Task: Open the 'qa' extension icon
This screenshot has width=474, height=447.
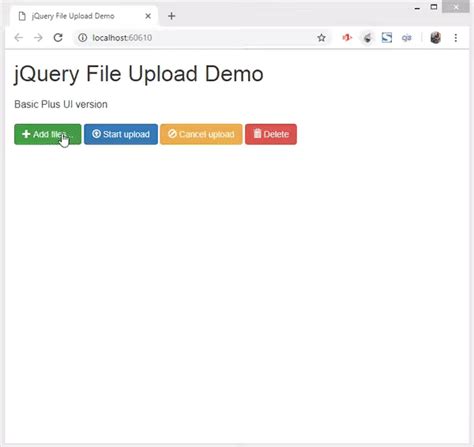Action: coord(406,38)
